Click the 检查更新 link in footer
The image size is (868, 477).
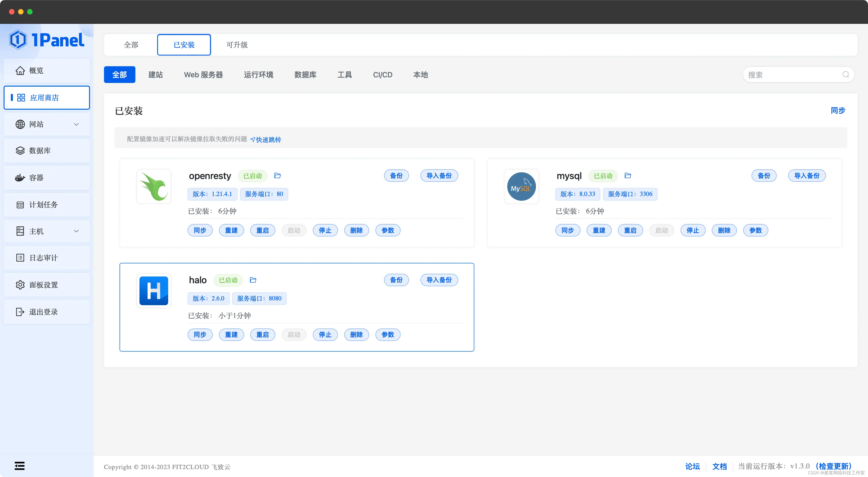833,466
